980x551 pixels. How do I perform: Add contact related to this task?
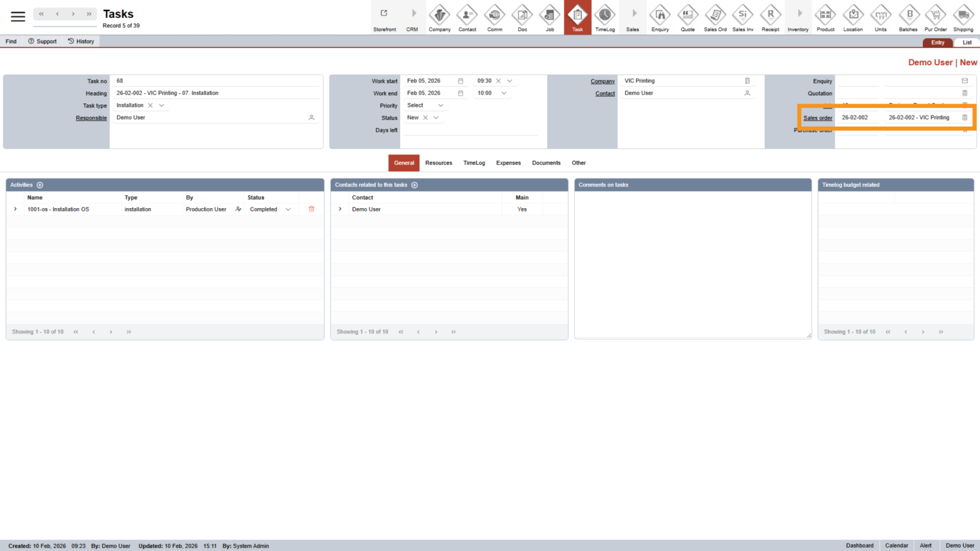click(x=415, y=185)
